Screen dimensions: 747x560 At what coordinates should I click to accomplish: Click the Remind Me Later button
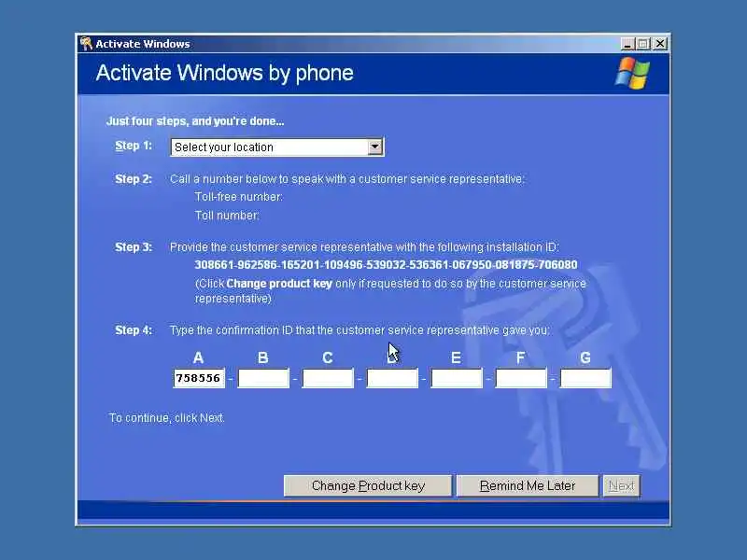pos(528,485)
